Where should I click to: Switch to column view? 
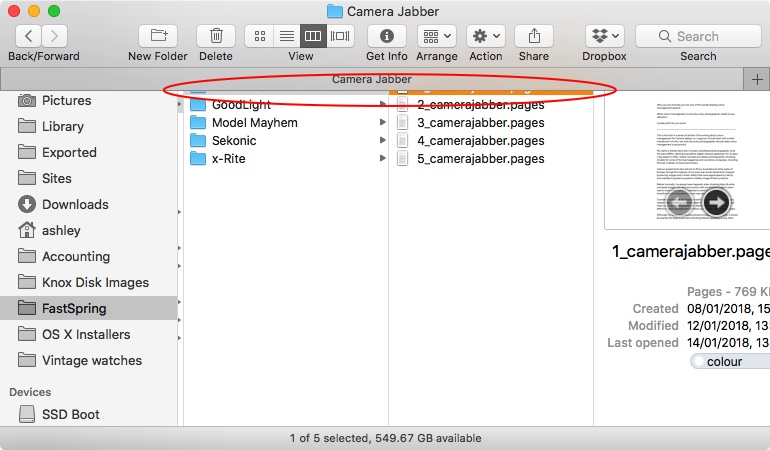click(313, 36)
